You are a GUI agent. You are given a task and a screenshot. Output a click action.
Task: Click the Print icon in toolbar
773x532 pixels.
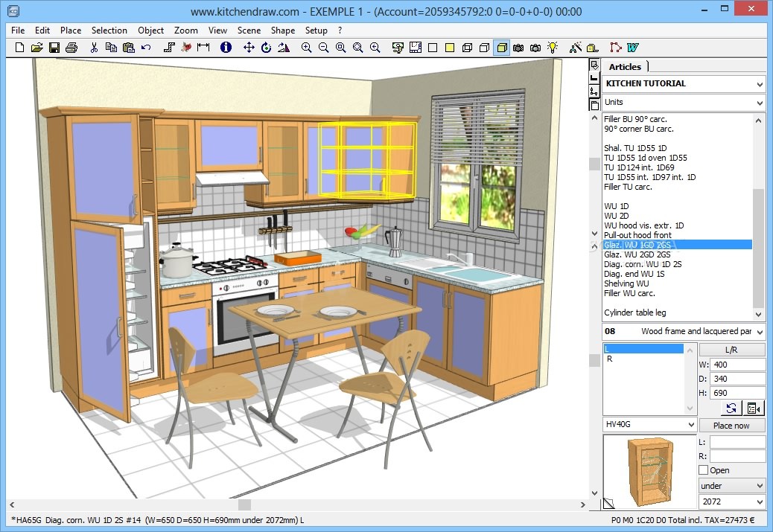pyautogui.click(x=71, y=48)
